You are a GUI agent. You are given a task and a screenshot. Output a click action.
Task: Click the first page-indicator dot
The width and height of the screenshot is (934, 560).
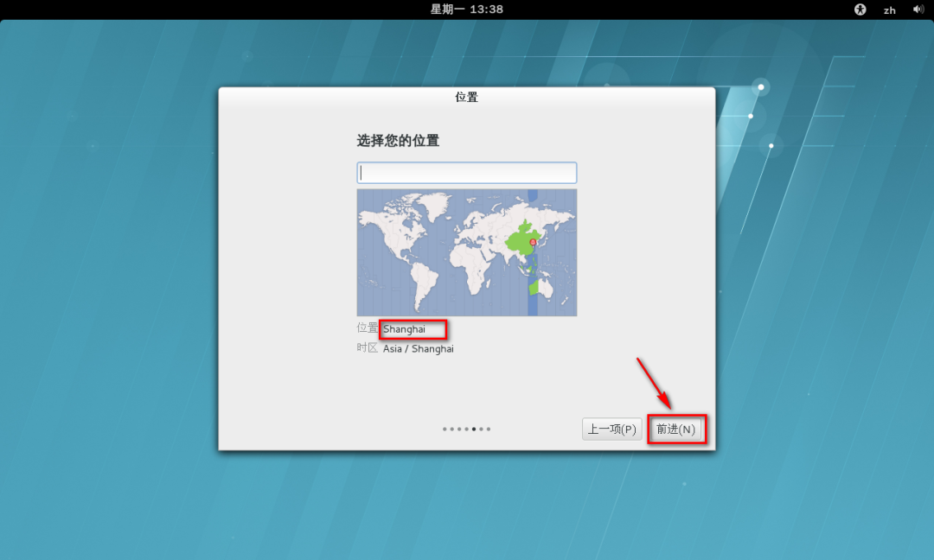[x=444, y=429]
